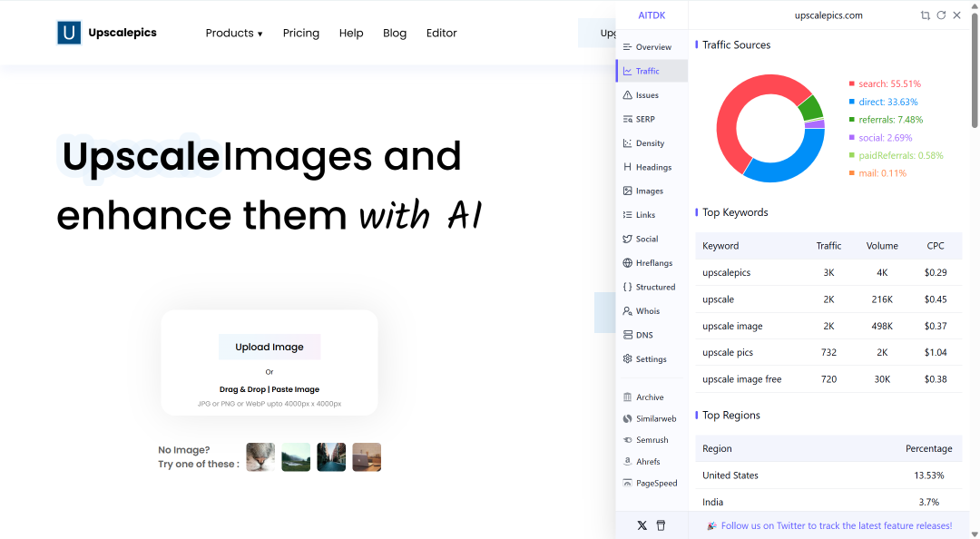Open the PageSpeed icon
The width and height of the screenshot is (980, 539).
click(x=628, y=483)
